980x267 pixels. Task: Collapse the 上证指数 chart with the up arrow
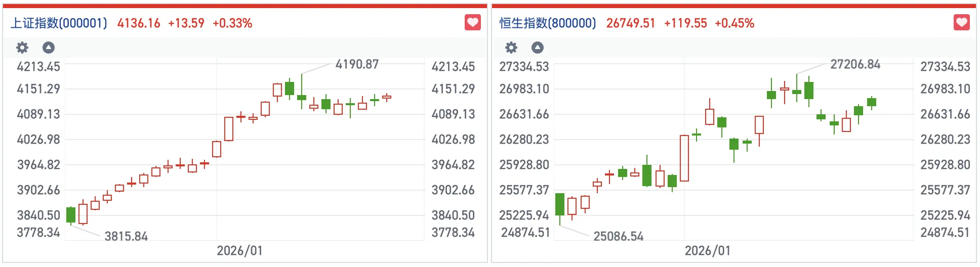click(x=49, y=48)
